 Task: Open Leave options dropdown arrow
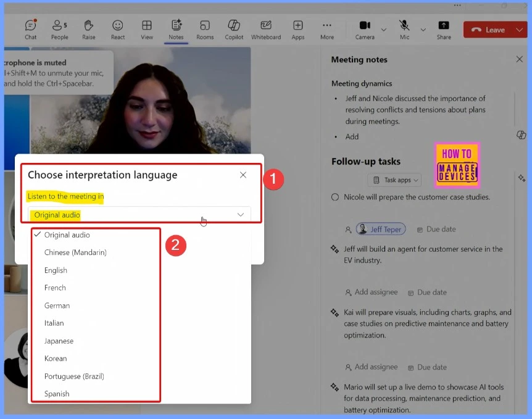click(520, 30)
